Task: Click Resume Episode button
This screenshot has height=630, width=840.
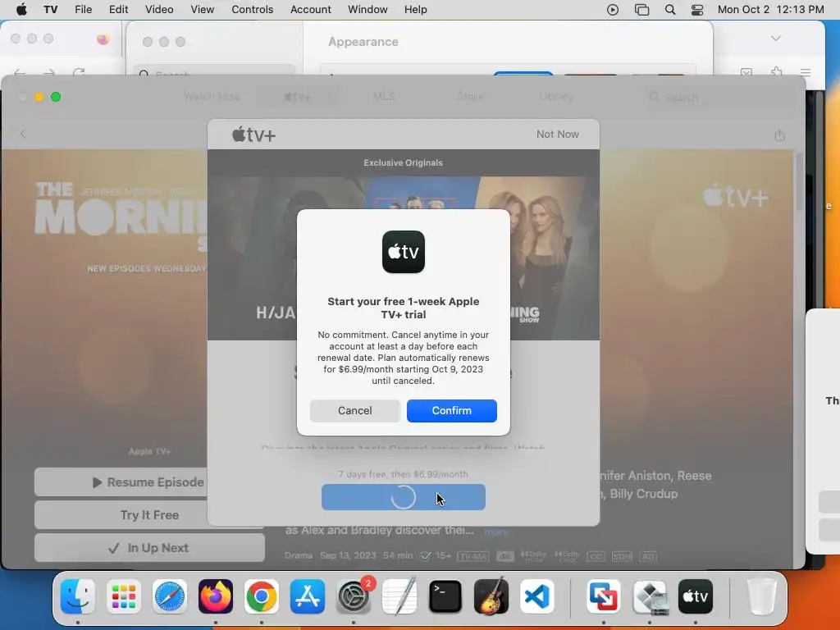Action: [x=149, y=482]
